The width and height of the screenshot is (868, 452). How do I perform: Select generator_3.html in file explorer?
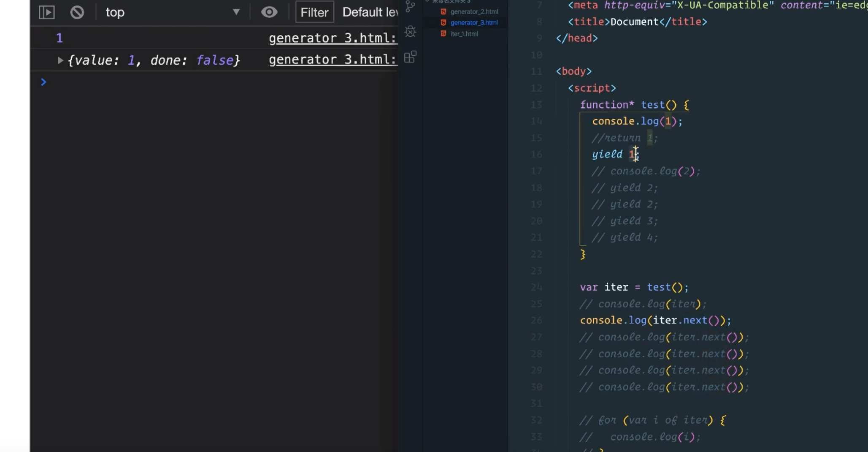[474, 22]
